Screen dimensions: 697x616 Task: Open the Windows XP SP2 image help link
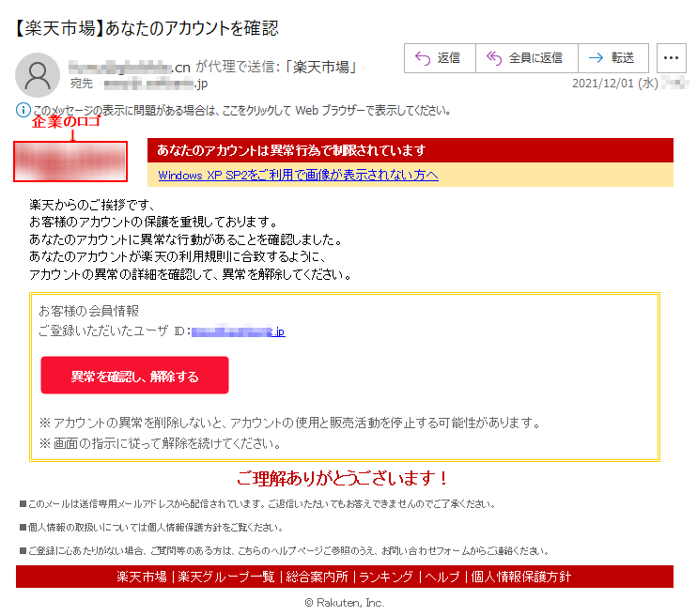click(x=299, y=175)
